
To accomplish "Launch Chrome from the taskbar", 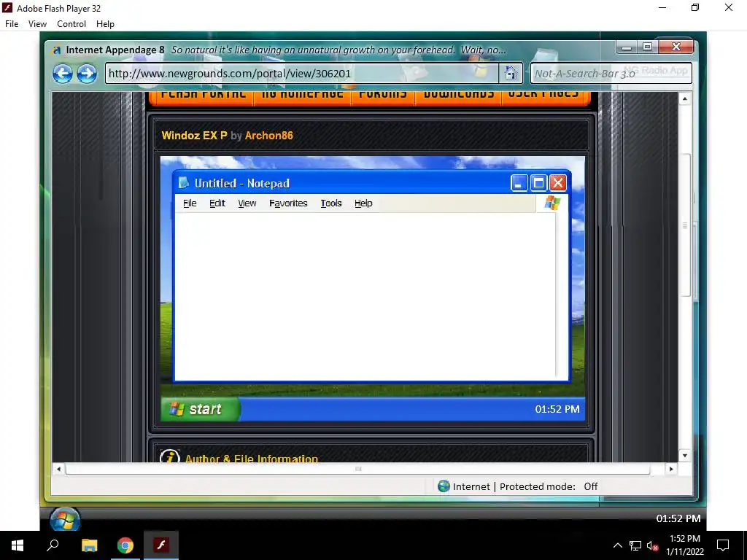I will tap(125, 545).
